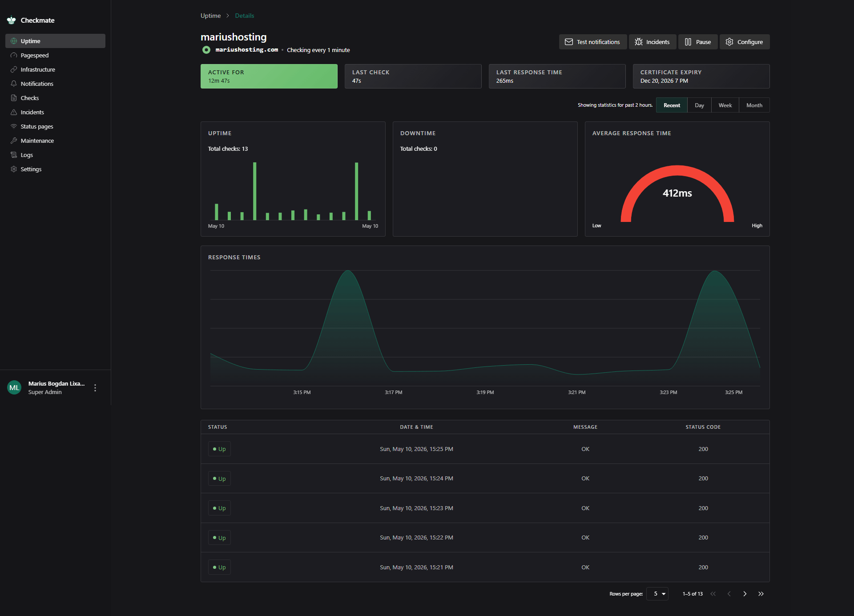854x616 pixels.
Task: Go to last page of checks table
Action: point(761,594)
